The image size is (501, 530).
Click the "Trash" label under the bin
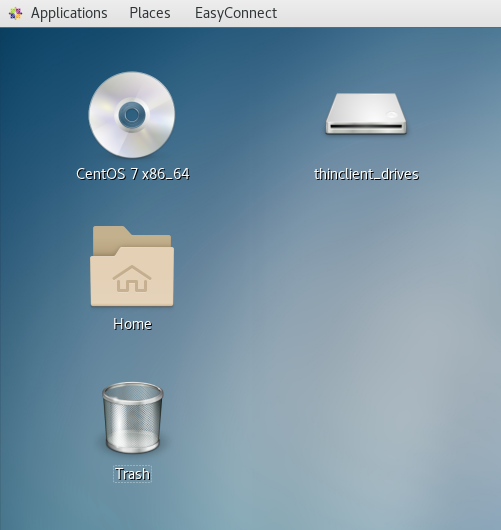point(133,474)
